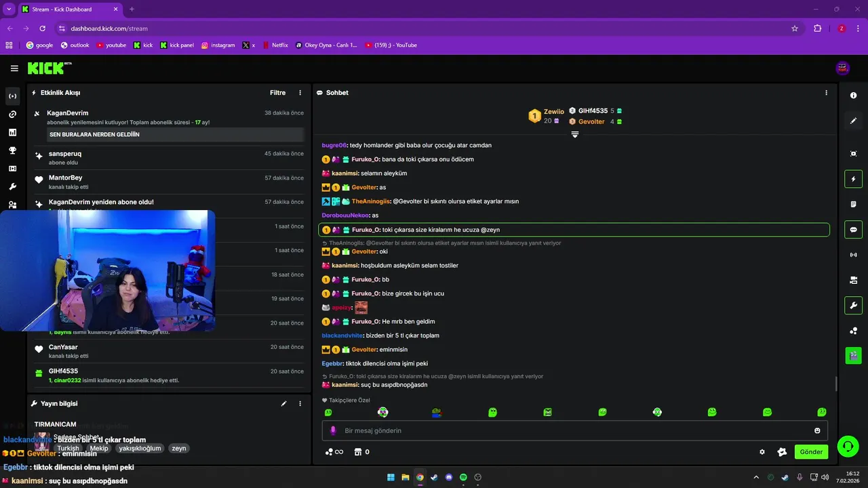Toggle the wrench stream info panel button

pyautogui.click(x=853, y=305)
